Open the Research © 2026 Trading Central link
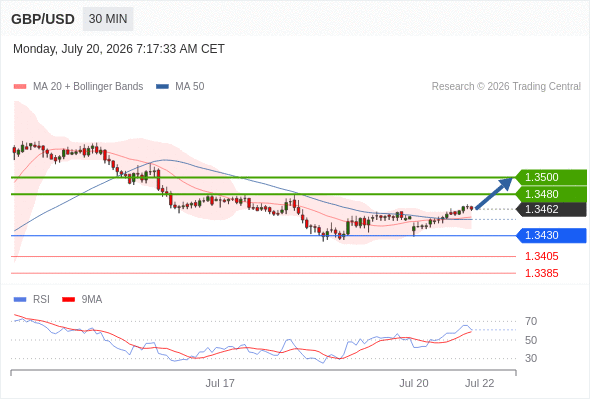Viewport: 590px width, 400px height. [506, 87]
